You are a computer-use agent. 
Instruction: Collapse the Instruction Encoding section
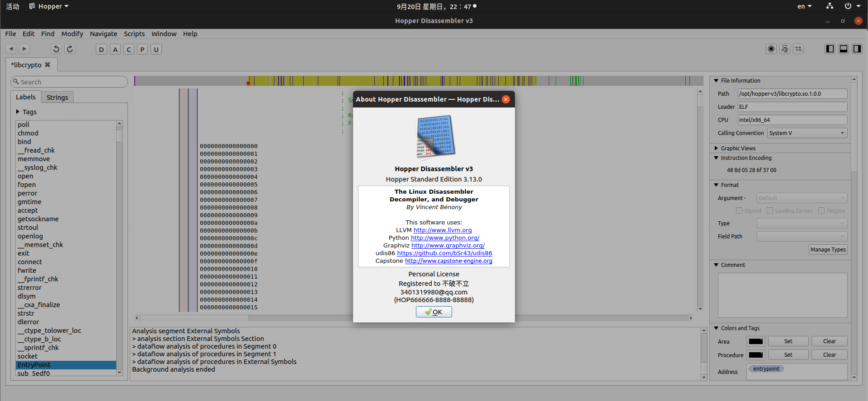(716, 158)
